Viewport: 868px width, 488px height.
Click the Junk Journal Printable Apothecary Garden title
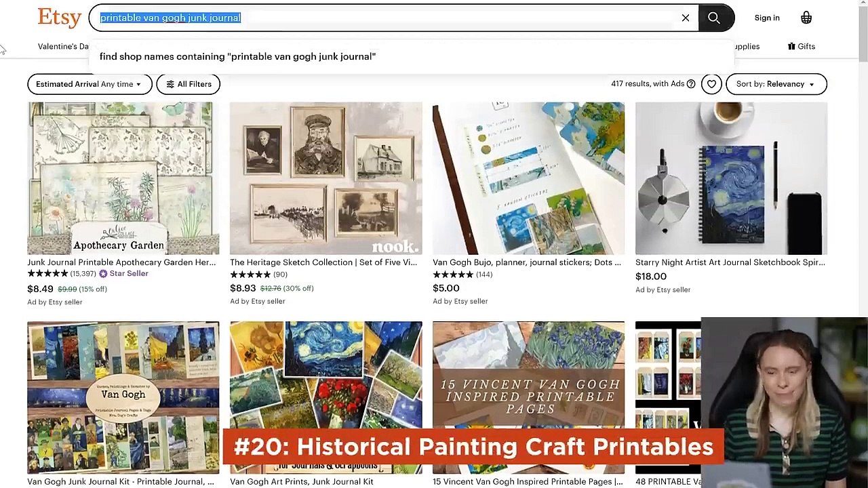(121, 262)
